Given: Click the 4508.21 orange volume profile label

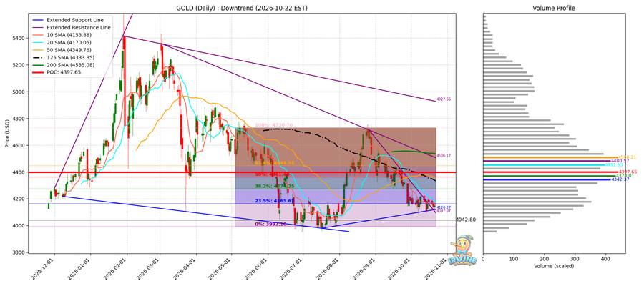Looking at the screenshot, I should tap(626, 157).
